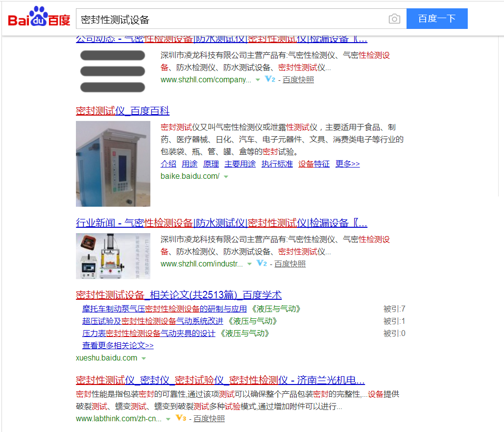Open 百度快照 for www.shzhll.com/company result
The width and height of the screenshot is (504, 432).
pyautogui.click(x=298, y=80)
